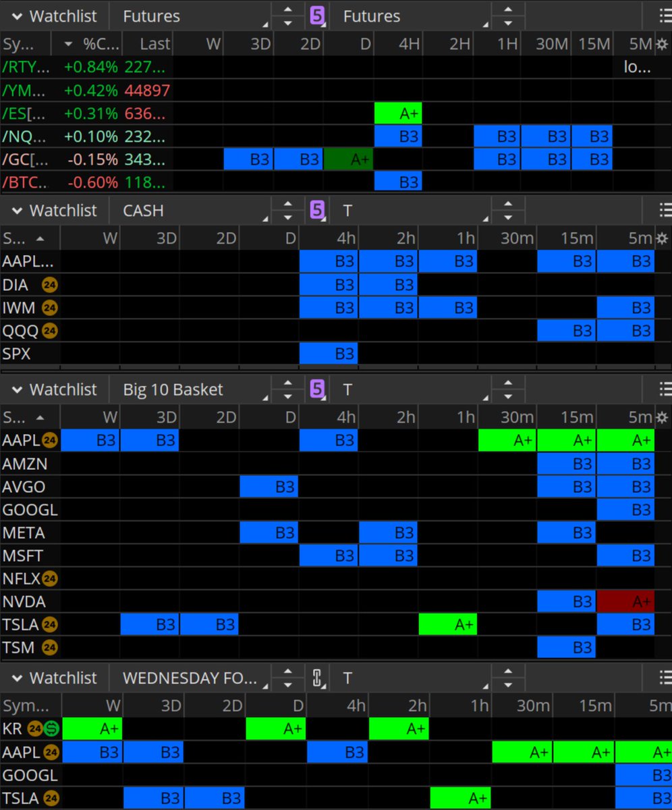Open the Futures watchlist hamburger menu

pos(665,16)
